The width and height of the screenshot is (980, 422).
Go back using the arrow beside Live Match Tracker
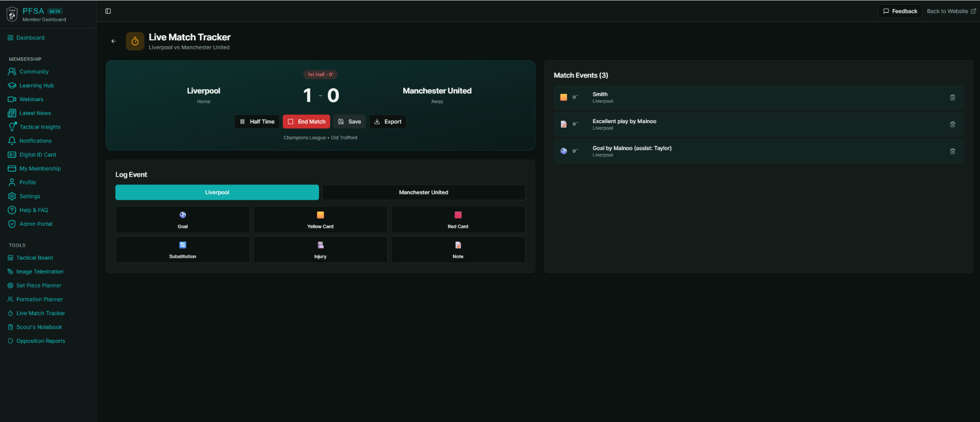coord(113,41)
